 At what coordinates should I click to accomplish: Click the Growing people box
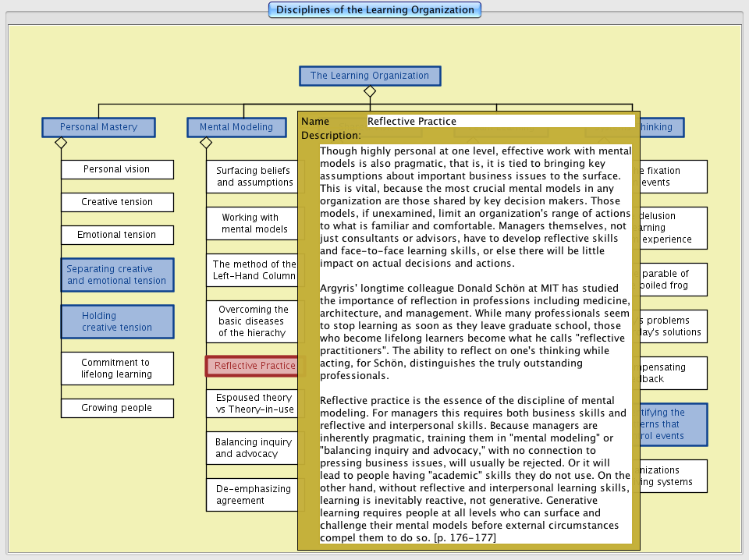117,408
